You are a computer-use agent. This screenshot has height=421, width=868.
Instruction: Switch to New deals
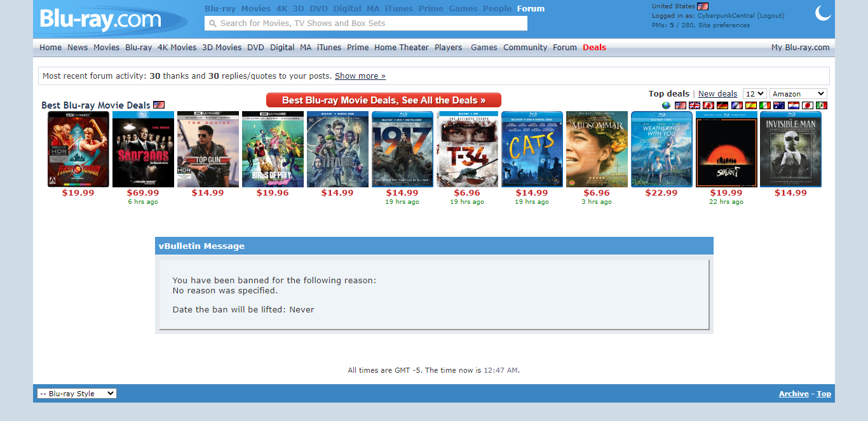718,94
